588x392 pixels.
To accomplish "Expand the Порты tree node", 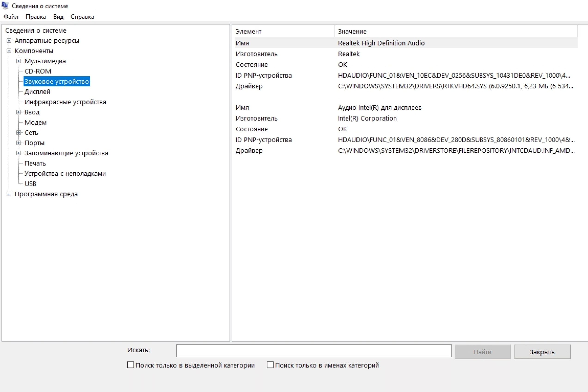I will (x=19, y=143).
